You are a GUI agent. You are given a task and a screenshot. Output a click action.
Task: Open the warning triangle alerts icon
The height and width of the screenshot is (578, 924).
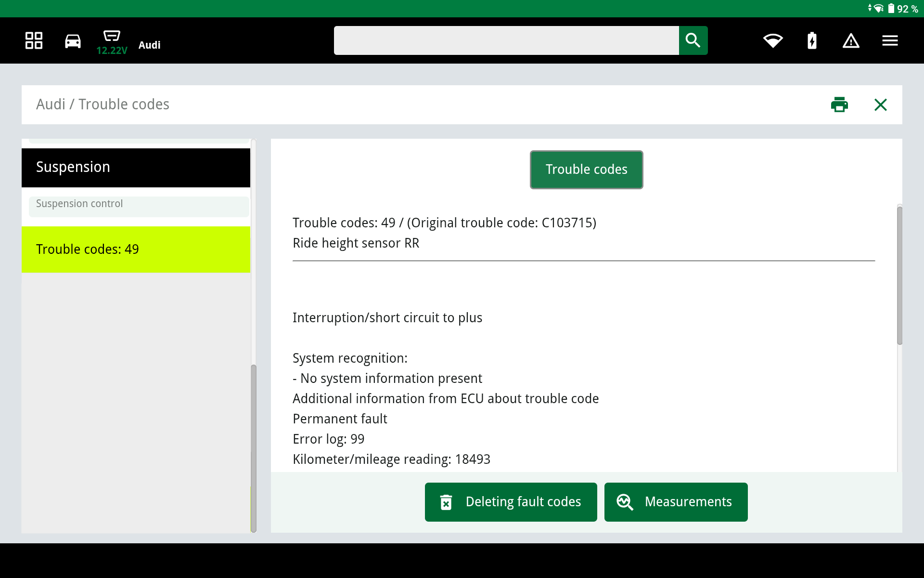[851, 41]
